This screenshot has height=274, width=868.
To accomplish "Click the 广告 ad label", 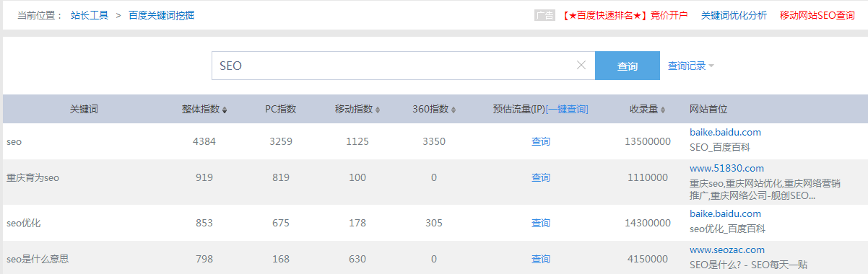I will point(544,15).
